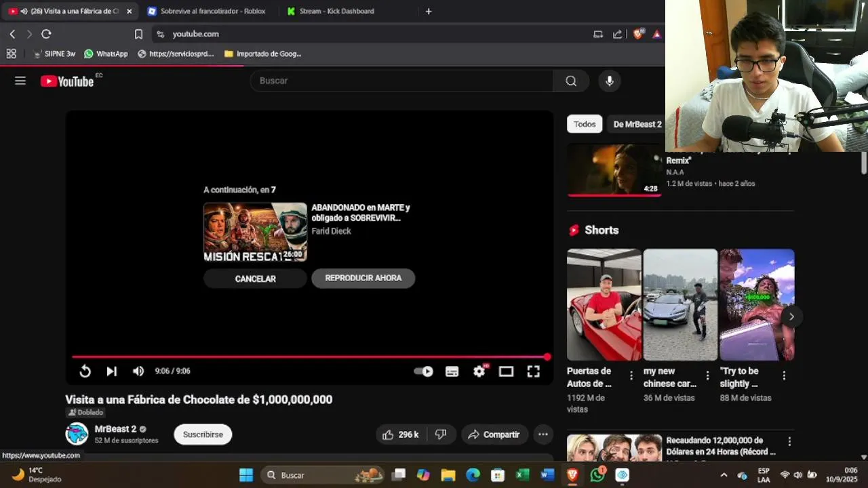Open a new browser tab
This screenshot has width=868, height=488.
(428, 12)
